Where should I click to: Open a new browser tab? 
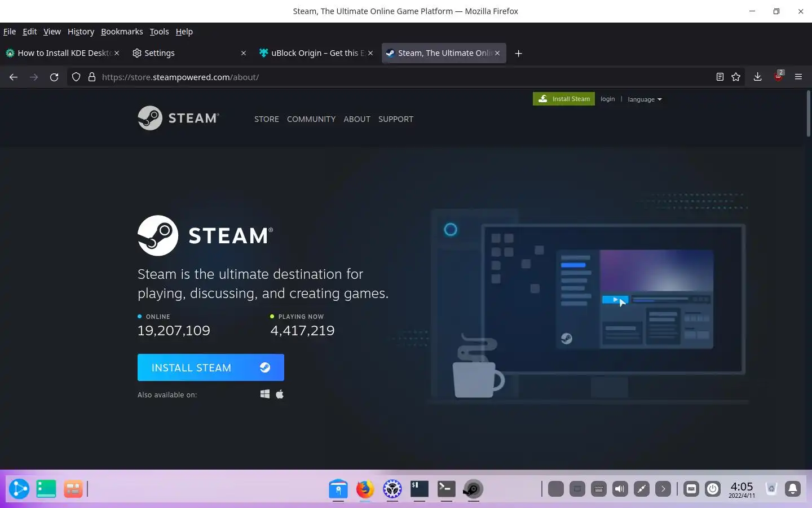[x=519, y=53]
